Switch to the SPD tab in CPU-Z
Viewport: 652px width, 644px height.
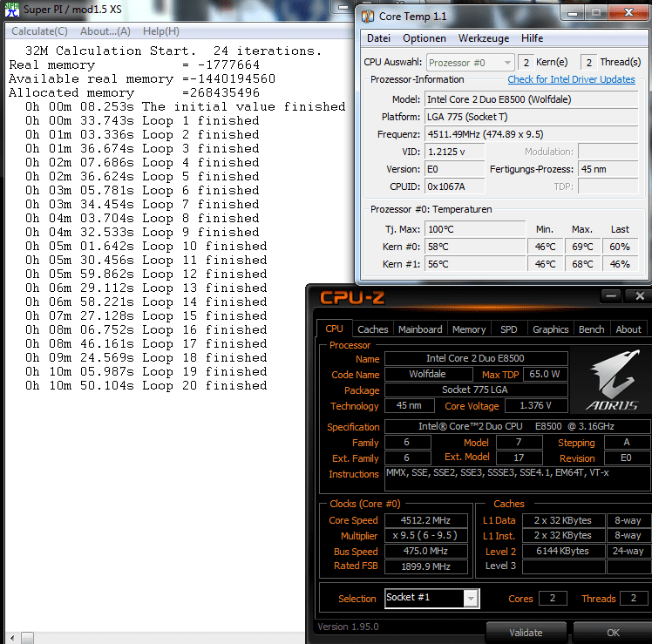tap(508, 329)
